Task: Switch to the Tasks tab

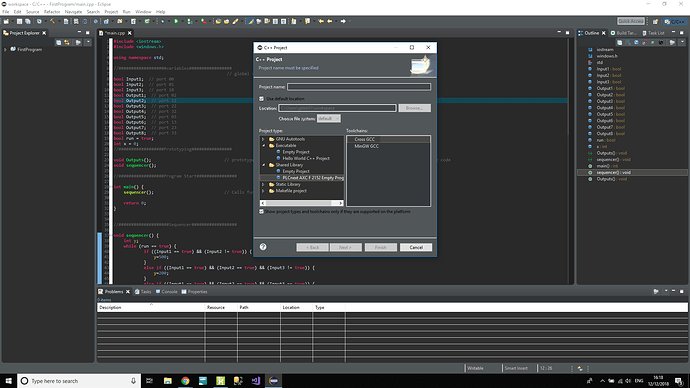Action: pyautogui.click(x=143, y=292)
